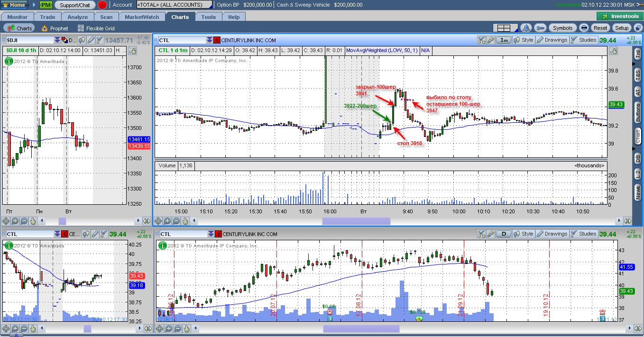Click the candlestick Style icon on $DJI chart

(x=82, y=40)
